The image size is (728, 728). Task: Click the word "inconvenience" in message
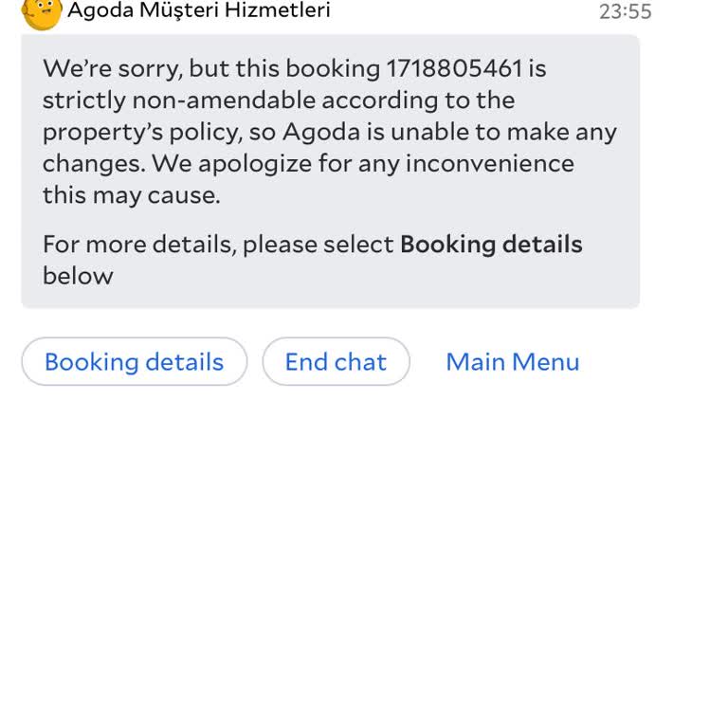(489, 163)
